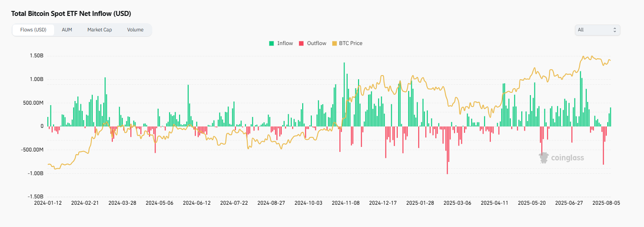
Task: Click the 2025-04-11 date label
Action: point(494,203)
